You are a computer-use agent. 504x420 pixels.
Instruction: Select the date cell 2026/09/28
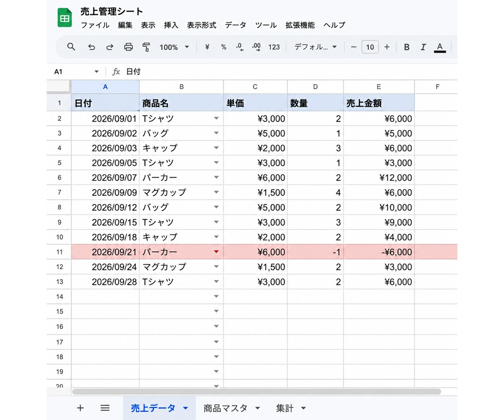pyautogui.click(x=105, y=282)
